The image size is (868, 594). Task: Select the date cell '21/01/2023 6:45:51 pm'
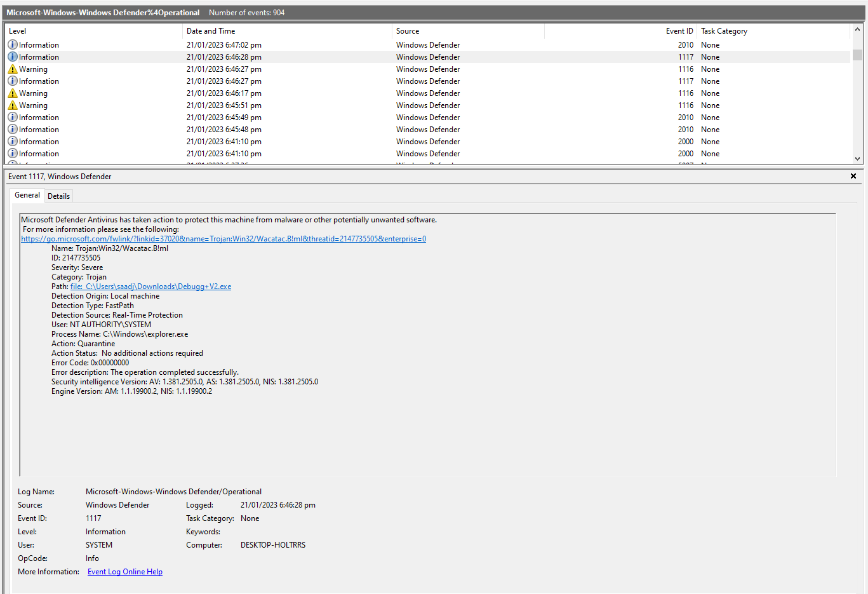pyautogui.click(x=224, y=105)
